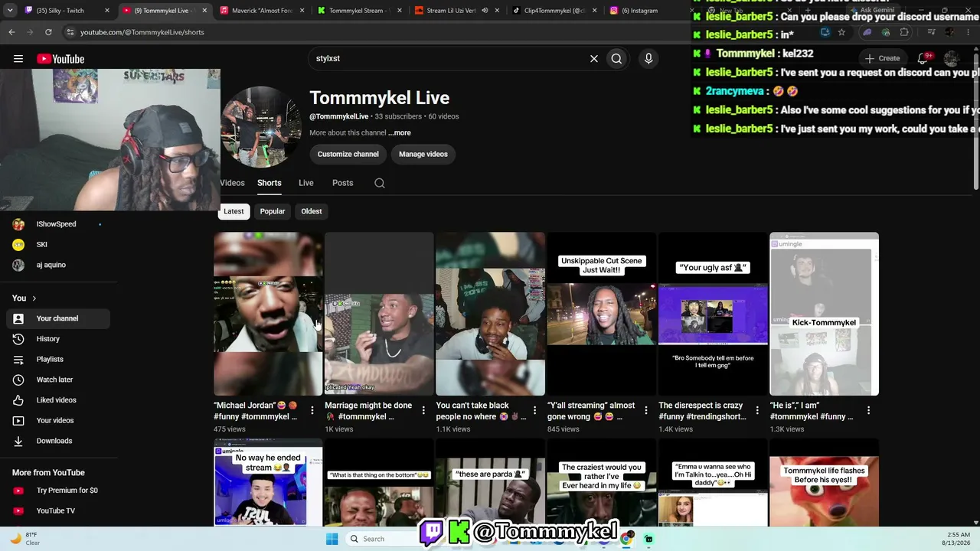Click the 'Customize channel' button
Screen dimensions: 980x551
click(x=348, y=154)
